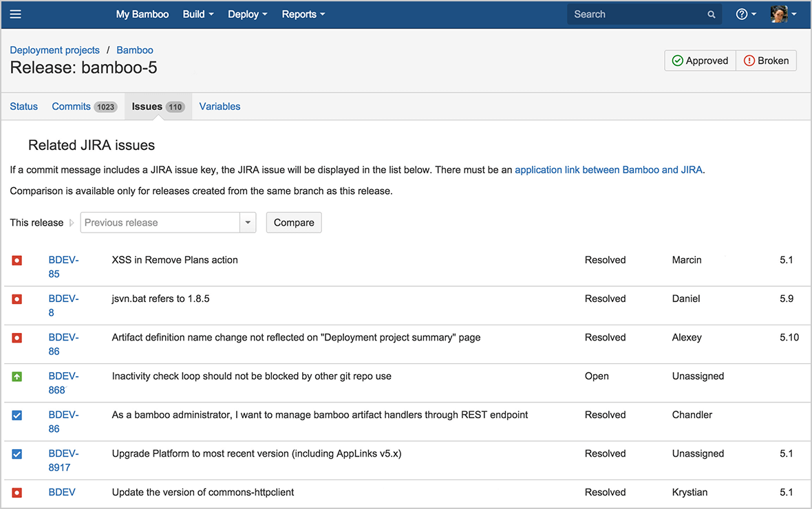Click the improvement arrow icon beside BDEV-868
Screen dimensions: 812x509
[x=17, y=376]
